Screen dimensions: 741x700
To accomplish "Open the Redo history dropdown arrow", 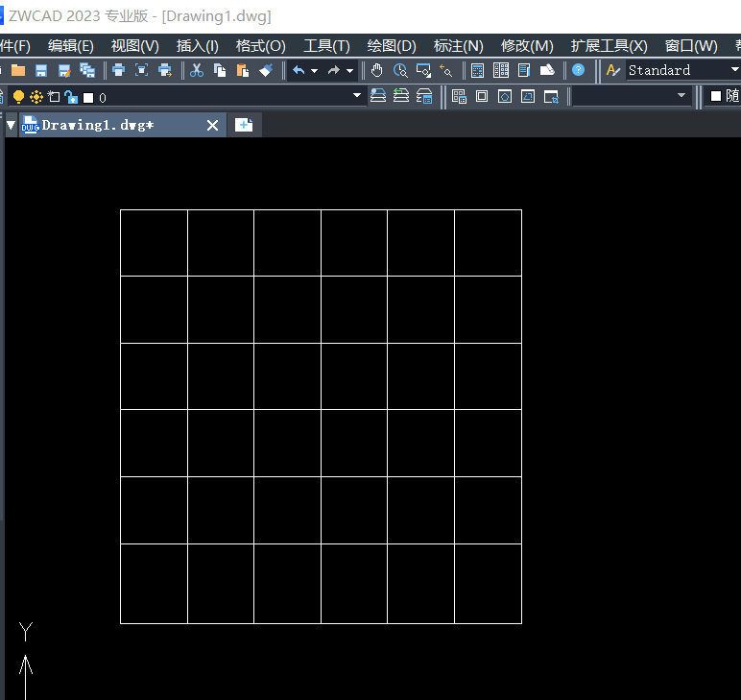I will pyautogui.click(x=349, y=71).
